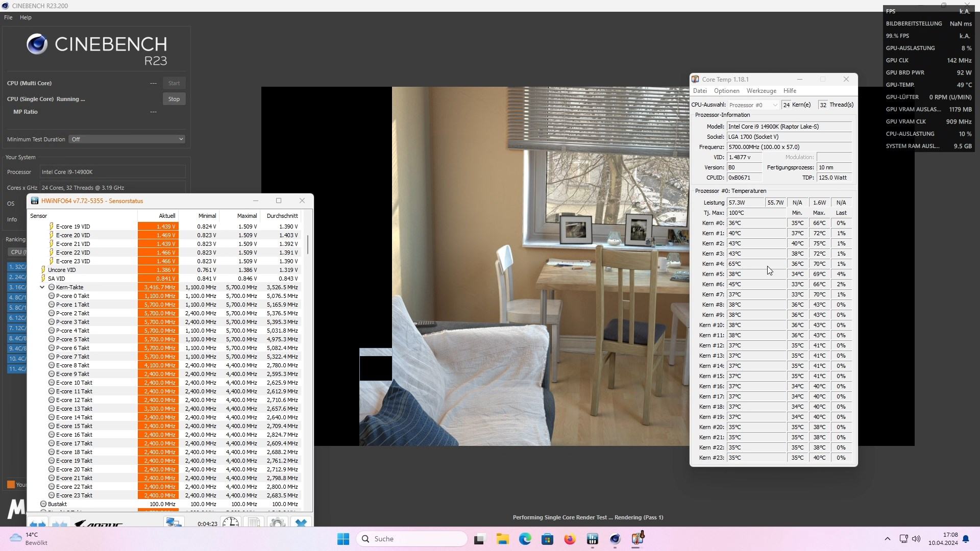Open HWiNFO logging sheet icon
Screen dimensions: 980x551
[254, 523]
